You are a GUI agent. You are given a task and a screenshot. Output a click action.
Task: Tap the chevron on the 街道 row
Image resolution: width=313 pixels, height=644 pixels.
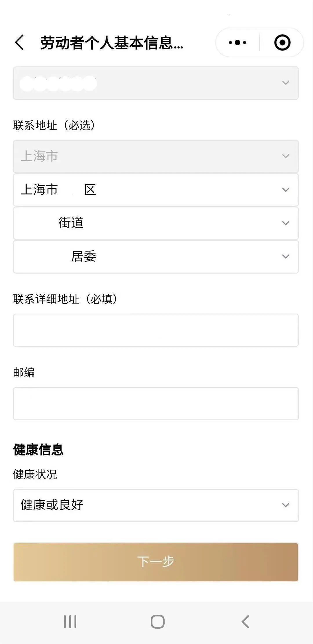(x=285, y=223)
